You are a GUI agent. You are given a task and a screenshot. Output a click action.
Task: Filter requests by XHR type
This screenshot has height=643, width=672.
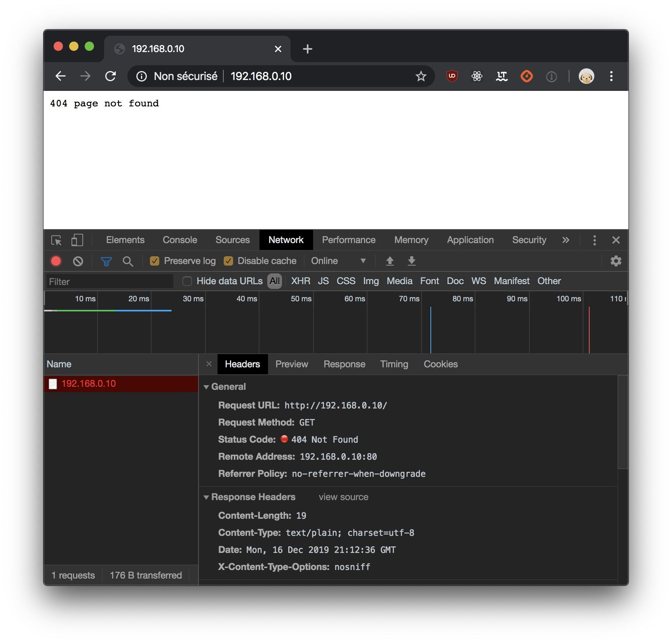click(300, 281)
